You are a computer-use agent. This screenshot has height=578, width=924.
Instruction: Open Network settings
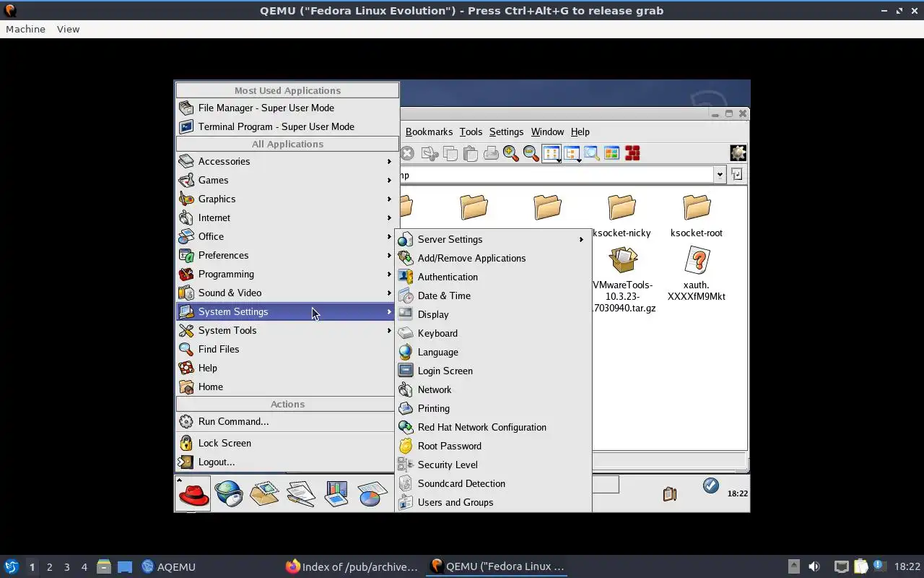pyautogui.click(x=493, y=389)
